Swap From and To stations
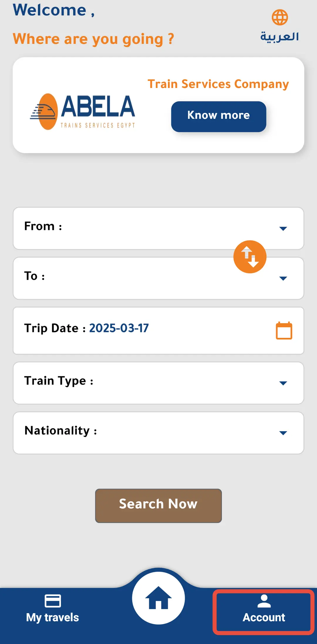The image size is (317, 644). pyautogui.click(x=250, y=257)
